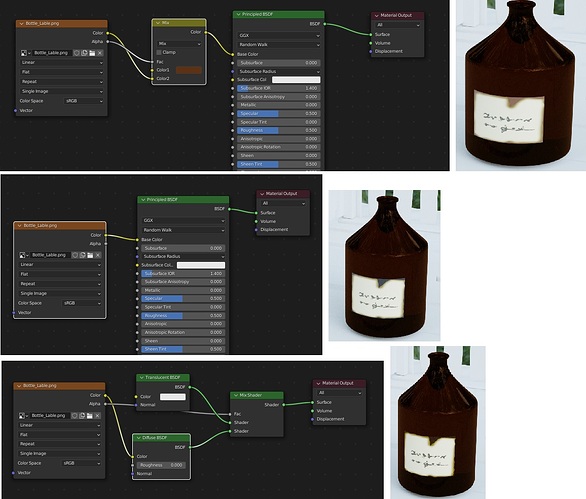This screenshot has height=499, width=586.
Task: Open the Mix blend type dropdown
Action: point(179,44)
